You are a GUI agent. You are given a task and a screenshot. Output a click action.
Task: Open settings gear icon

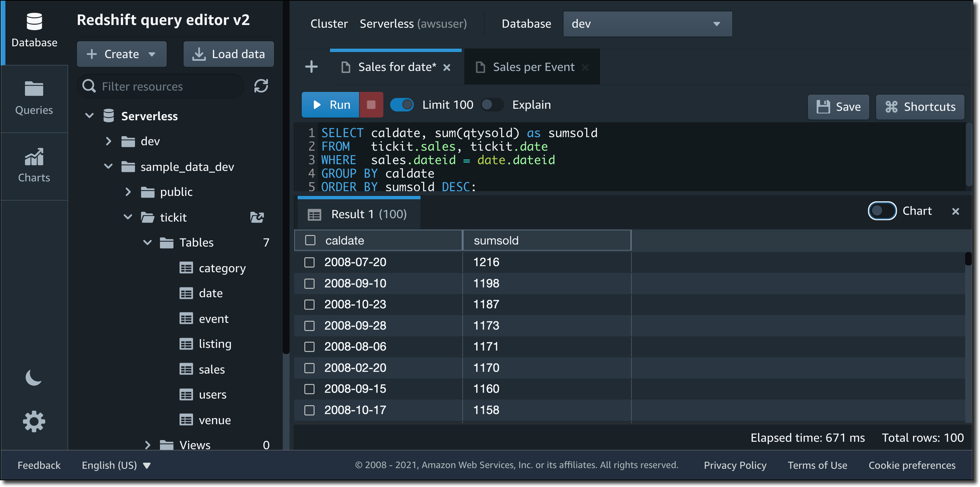pos(34,421)
